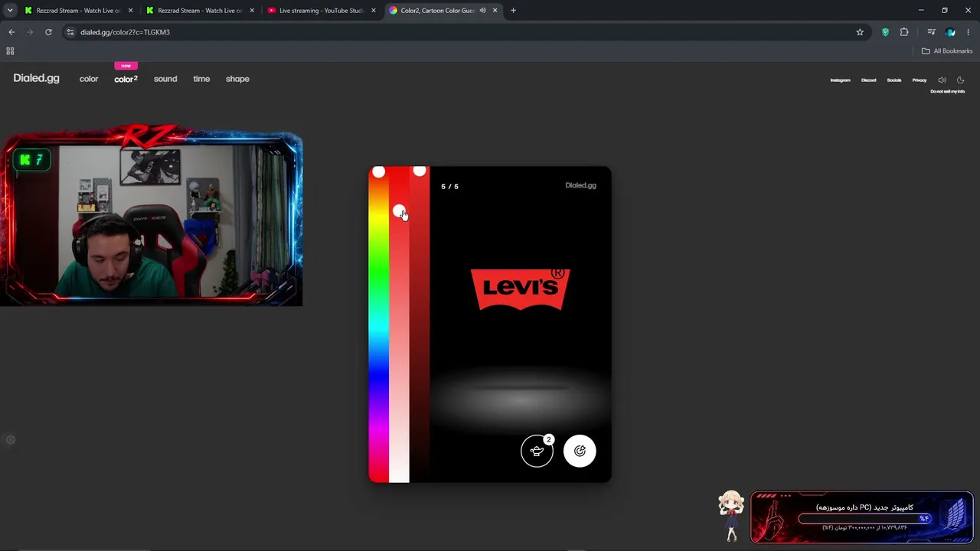The height and width of the screenshot is (551, 980).
Task: Open a new browser tab
Action: click(513, 11)
